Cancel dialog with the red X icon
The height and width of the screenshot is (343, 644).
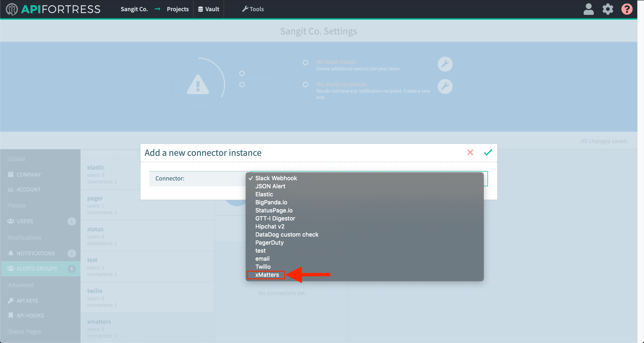pos(470,152)
